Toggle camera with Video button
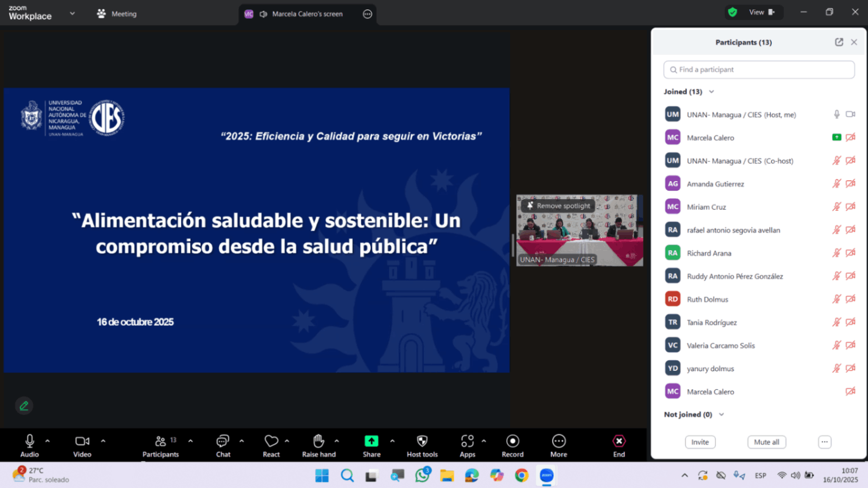 [x=82, y=442]
